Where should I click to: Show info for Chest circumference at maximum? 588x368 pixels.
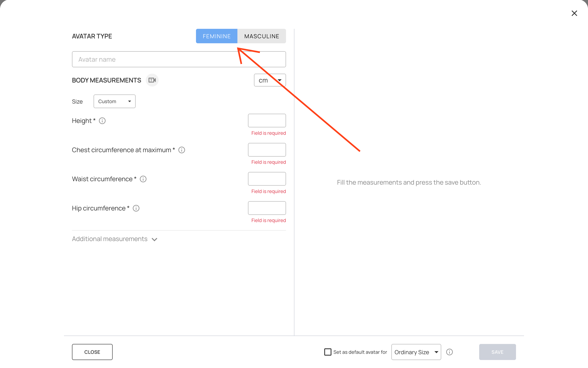point(182,150)
